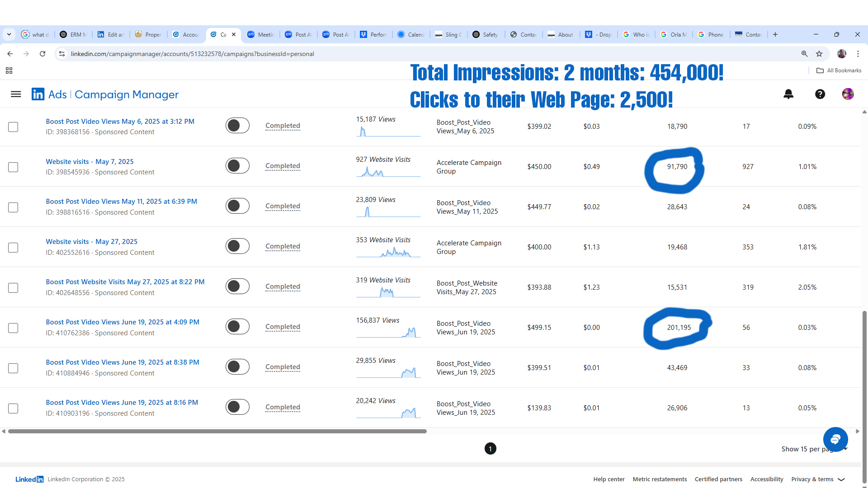Click the right arrow of horizontal scrollbar
Screen dimensions: 868x488
[857, 432]
